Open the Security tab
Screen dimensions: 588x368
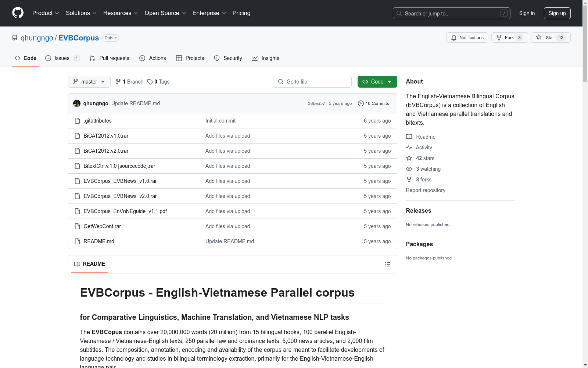point(228,58)
